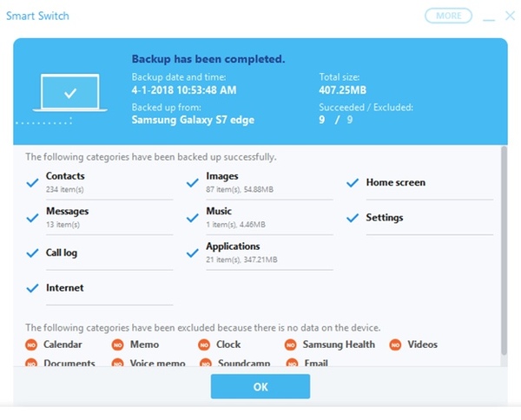Click the 'Backed up from:' label

click(166, 108)
